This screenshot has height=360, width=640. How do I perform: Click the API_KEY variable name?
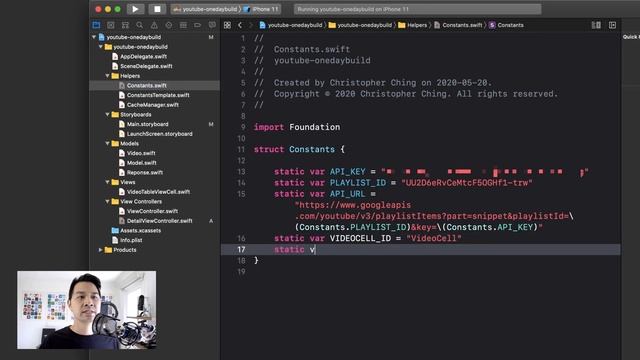(x=347, y=172)
